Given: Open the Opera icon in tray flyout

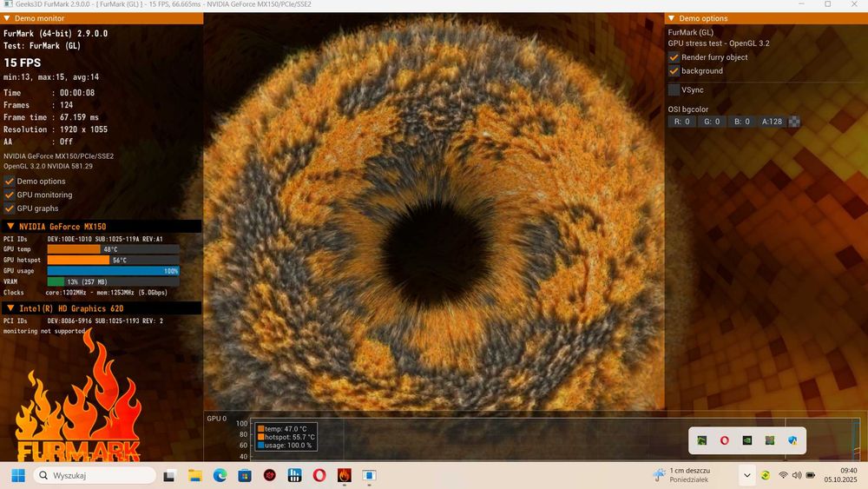Looking at the screenshot, I should [725, 440].
